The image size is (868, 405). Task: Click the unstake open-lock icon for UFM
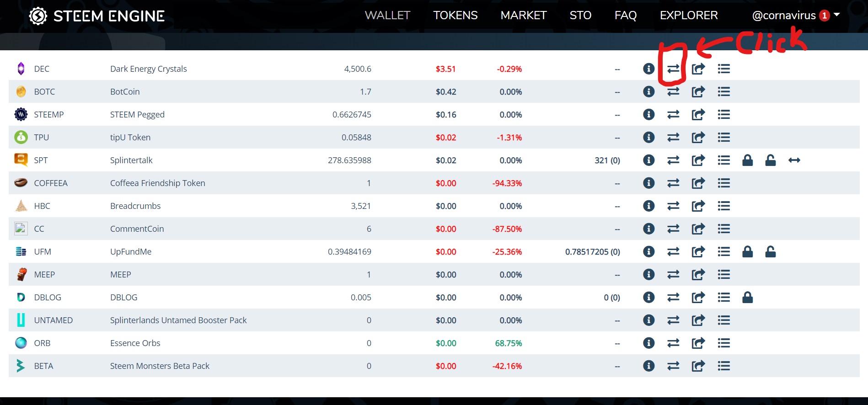(770, 252)
